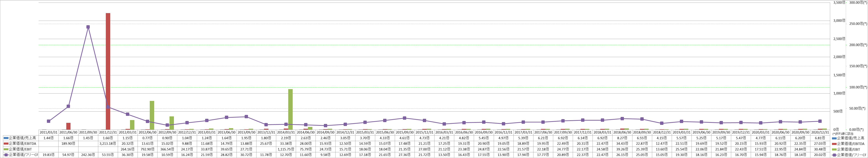Click the 27.03倍 EBITDA cell
Viewport: 868px width, 158px height.
[x=820, y=144]
